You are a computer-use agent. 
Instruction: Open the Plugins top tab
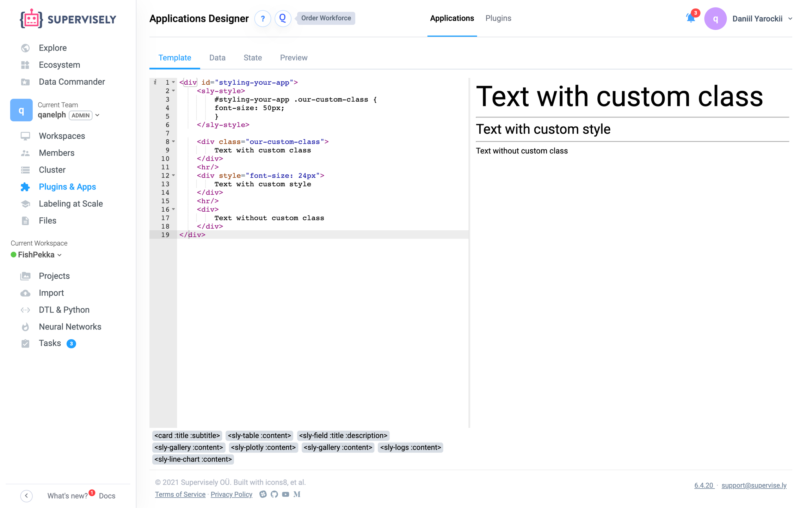[498, 18]
